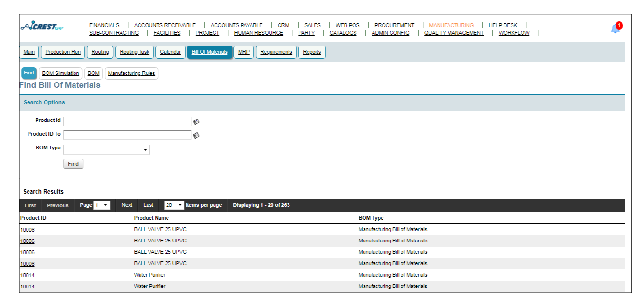Click inside the Product Id input field
This screenshot has height=306, width=644.
click(127, 121)
